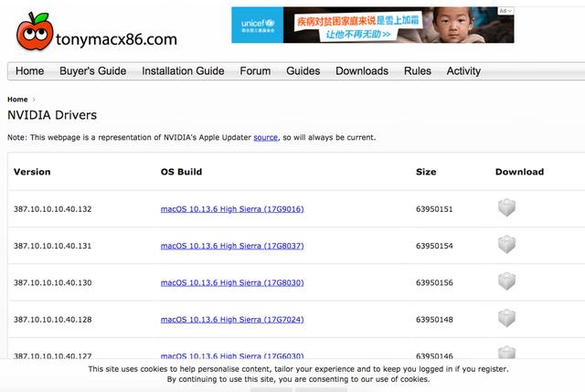Image resolution: width=585 pixels, height=392 pixels.
Task: Click the Size column header
Action: (426, 172)
